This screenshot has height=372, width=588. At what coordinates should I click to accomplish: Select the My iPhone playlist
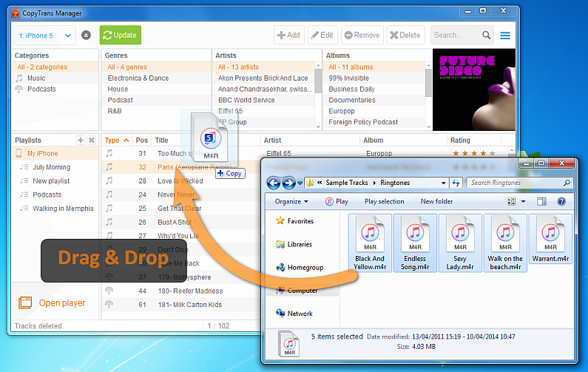(55, 153)
